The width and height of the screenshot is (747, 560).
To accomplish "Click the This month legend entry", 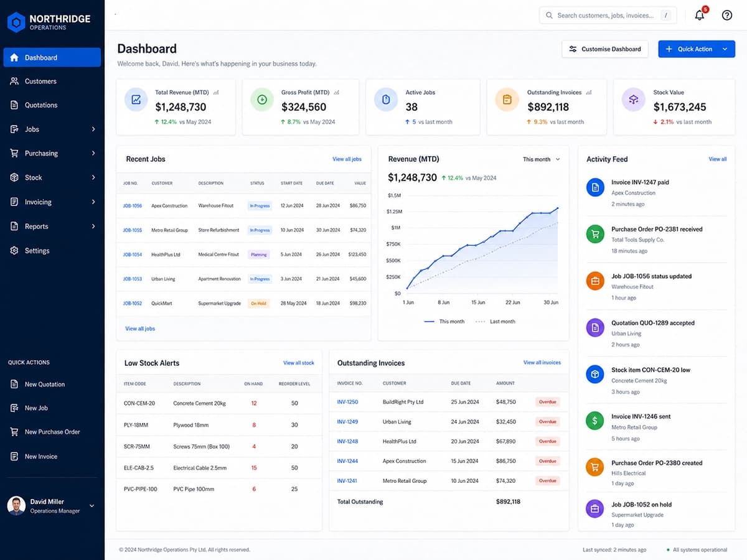I will [444, 322].
